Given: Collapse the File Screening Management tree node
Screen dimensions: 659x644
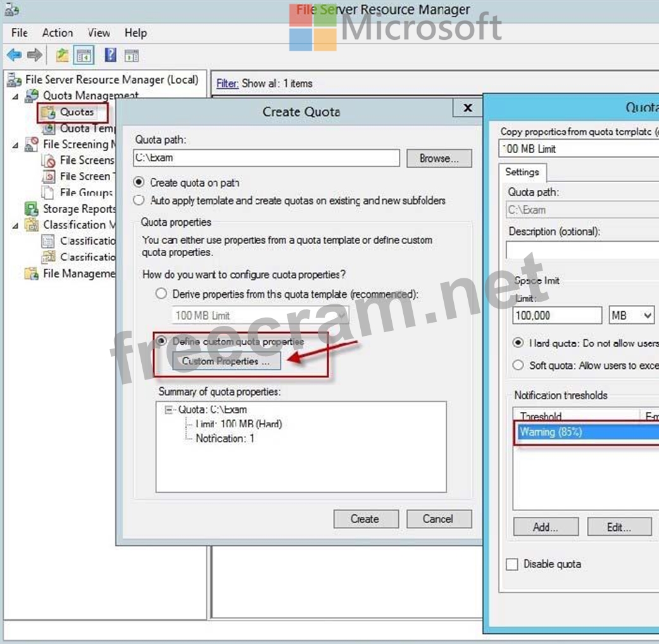Looking at the screenshot, I should pos(15,146).
